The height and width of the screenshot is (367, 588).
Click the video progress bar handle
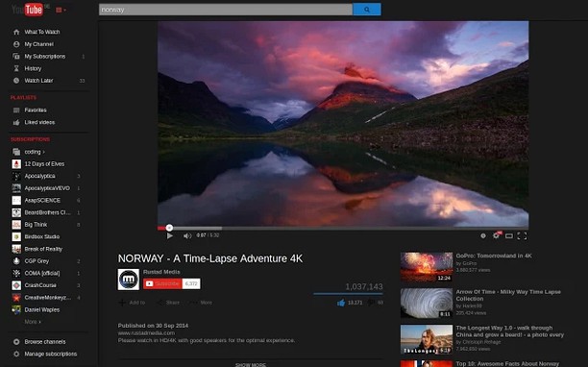coord(169,228)
